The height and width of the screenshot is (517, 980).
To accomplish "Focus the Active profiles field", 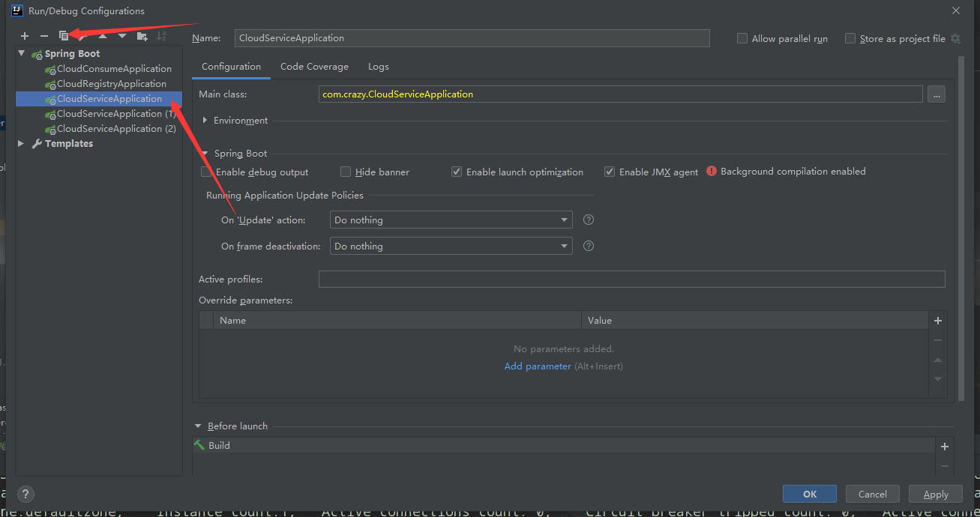I will (x=631, y=279).
